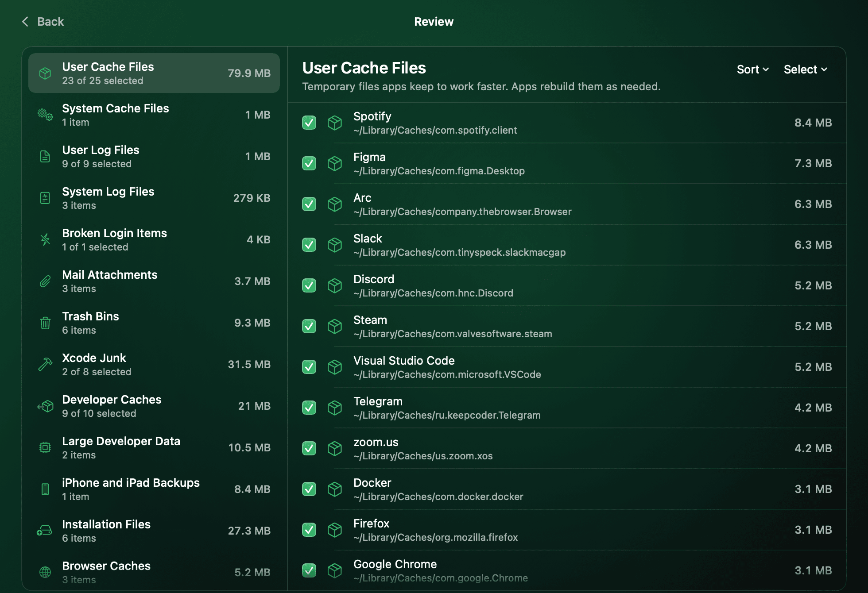The image size is (868, 593).
Task: Uncheck the Spotify cache checkbox
Action: pyautogui.click(x=309, y=123)
